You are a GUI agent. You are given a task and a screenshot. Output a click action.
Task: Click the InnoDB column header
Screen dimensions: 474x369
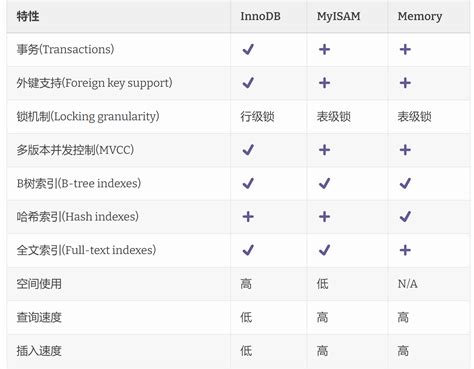click(x=260, y=16)
